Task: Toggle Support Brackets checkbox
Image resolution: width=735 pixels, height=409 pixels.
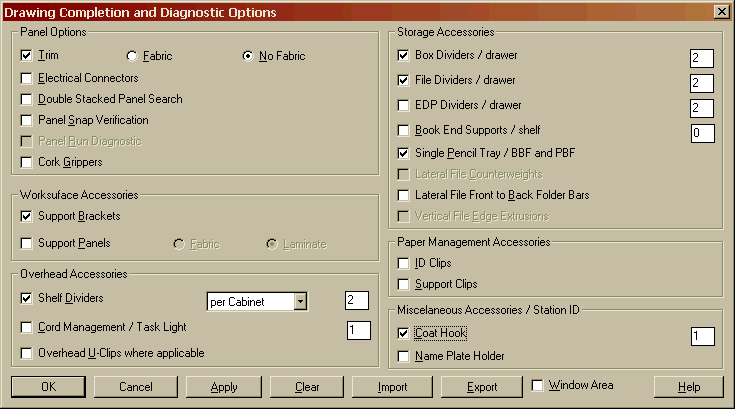Action: [x=26, y=216]
